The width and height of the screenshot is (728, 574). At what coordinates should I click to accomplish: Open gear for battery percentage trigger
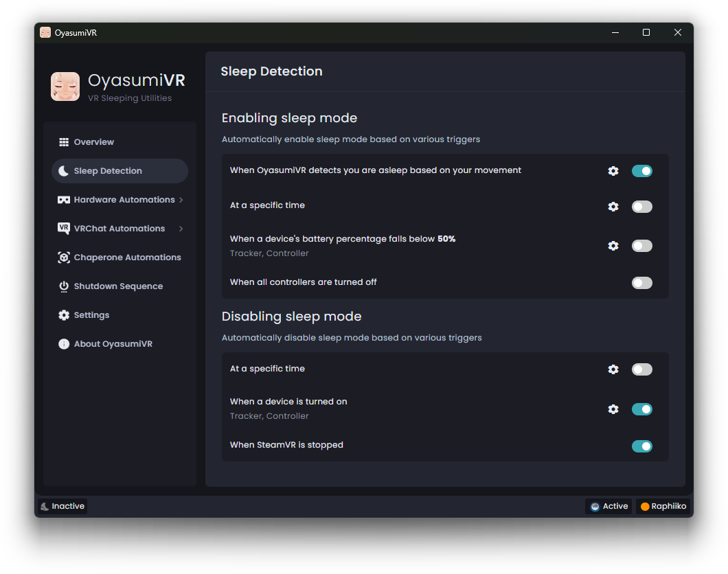(x=613, y=246)
